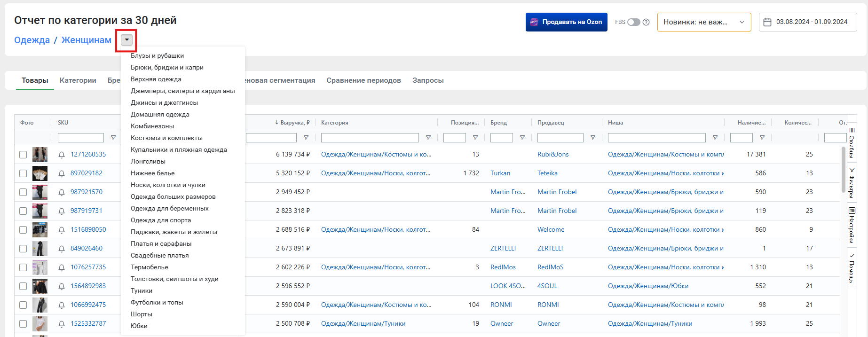Click the bell icon next to SKU 849026460
This screenshot has width=868, height=337.
62,249
